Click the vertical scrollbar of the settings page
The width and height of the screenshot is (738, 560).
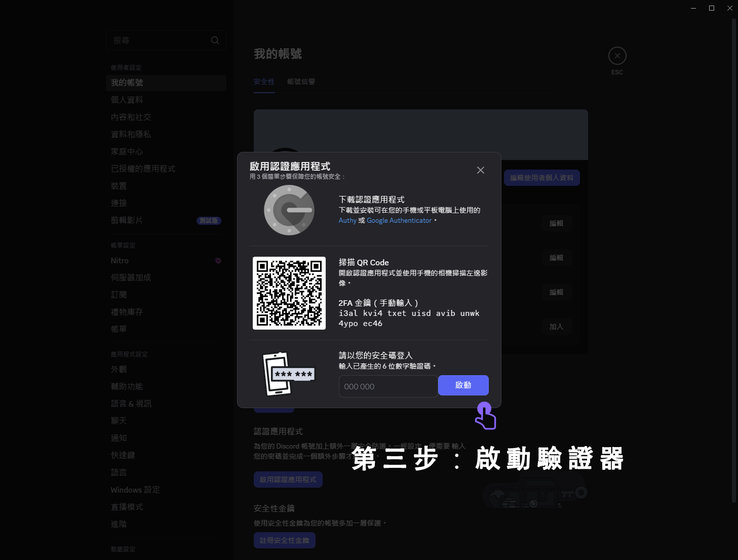click(733, 261)
